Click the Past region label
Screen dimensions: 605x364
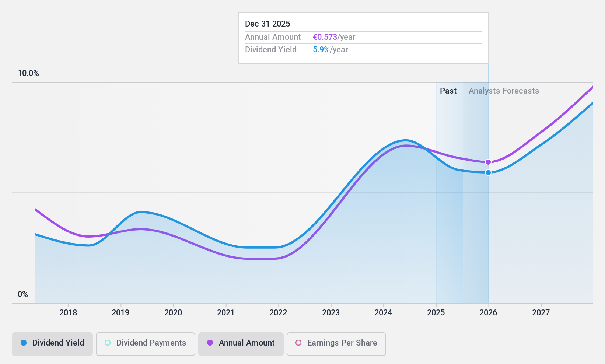tap(448, 91)
